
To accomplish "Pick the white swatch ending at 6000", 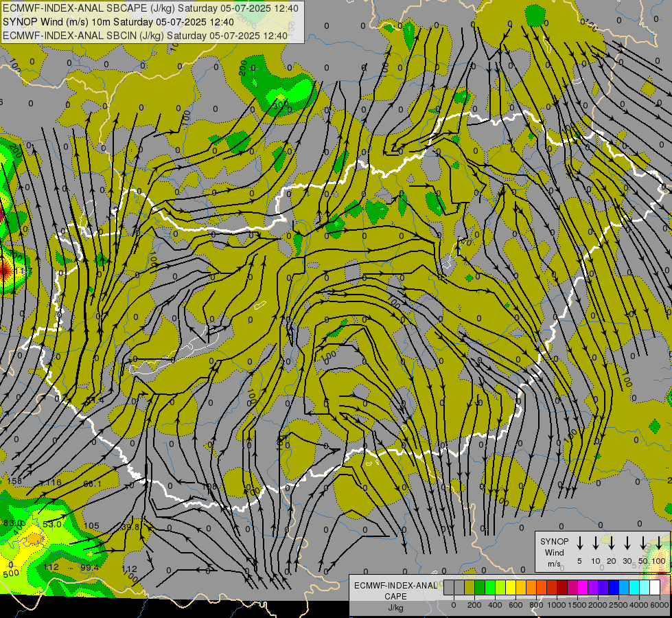I will pos(656,587).
